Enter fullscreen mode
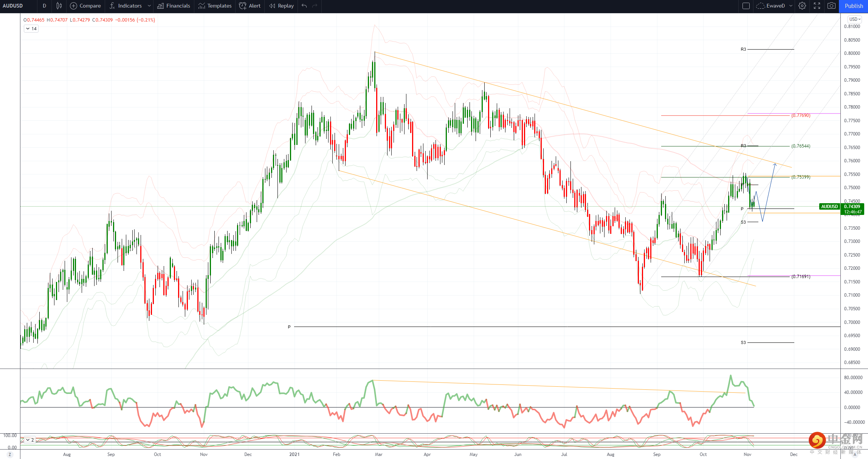The width and height of the screenshot is (868, 459). tap(817, 6)
